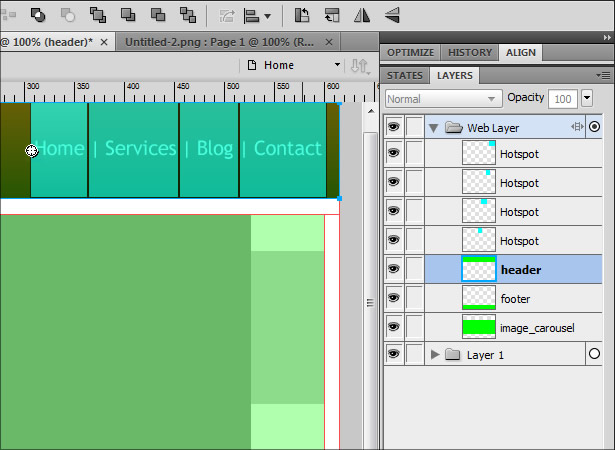615x450 pixels.
Task: Switch to the Untitled-2.png document tab
Action: tap(219, 42)
